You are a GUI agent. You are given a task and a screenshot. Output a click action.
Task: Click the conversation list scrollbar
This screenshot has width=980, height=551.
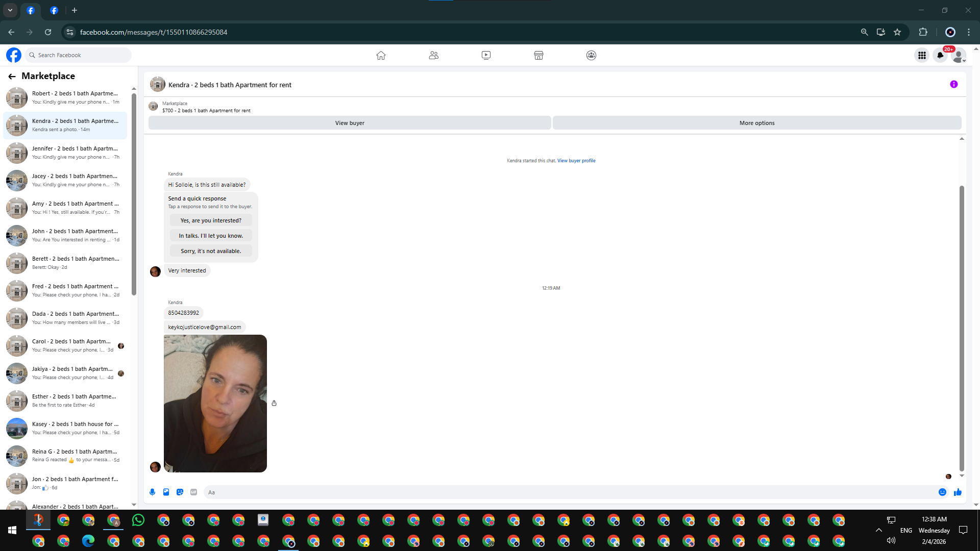[134, 194]
